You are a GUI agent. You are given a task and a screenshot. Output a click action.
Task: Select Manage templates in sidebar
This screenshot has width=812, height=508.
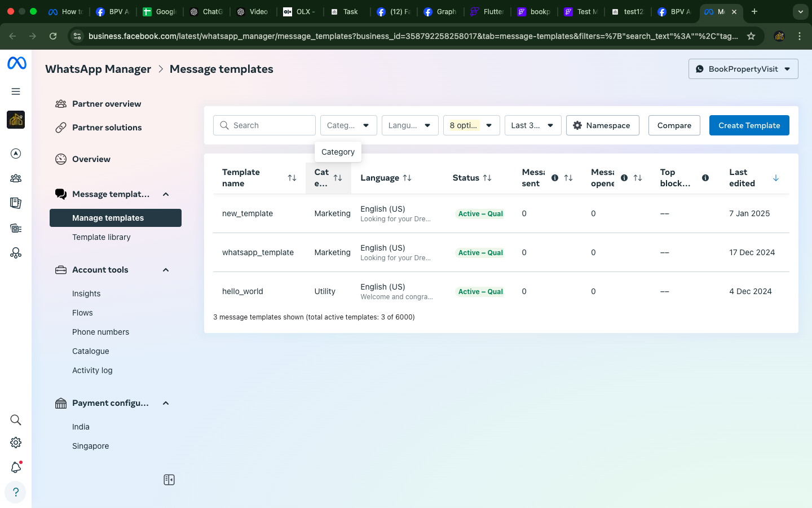(116, 218)
